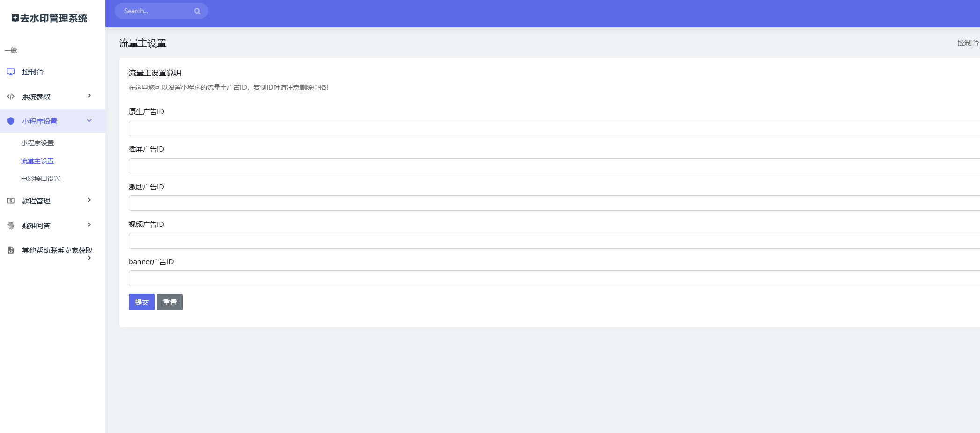
Task: Click the 疑难问答 fingerprint icon
Action: pos(11,226)
